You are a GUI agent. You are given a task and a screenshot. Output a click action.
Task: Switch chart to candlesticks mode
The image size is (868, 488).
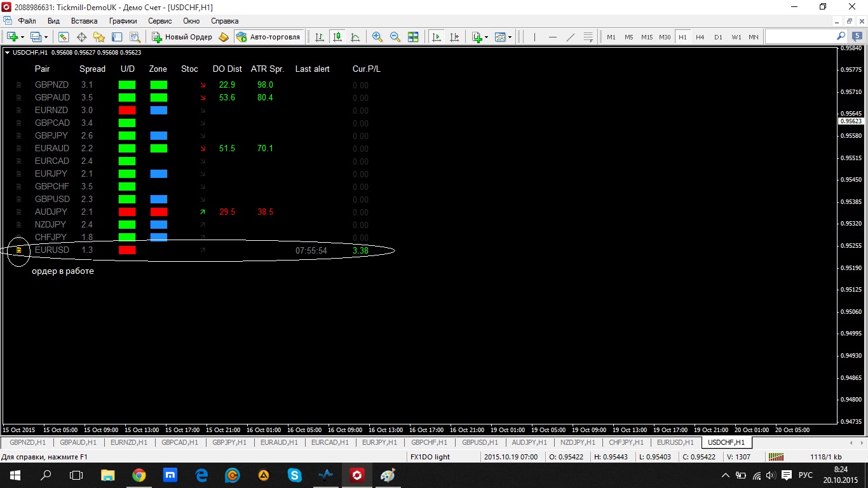click(x=337, y=37)
